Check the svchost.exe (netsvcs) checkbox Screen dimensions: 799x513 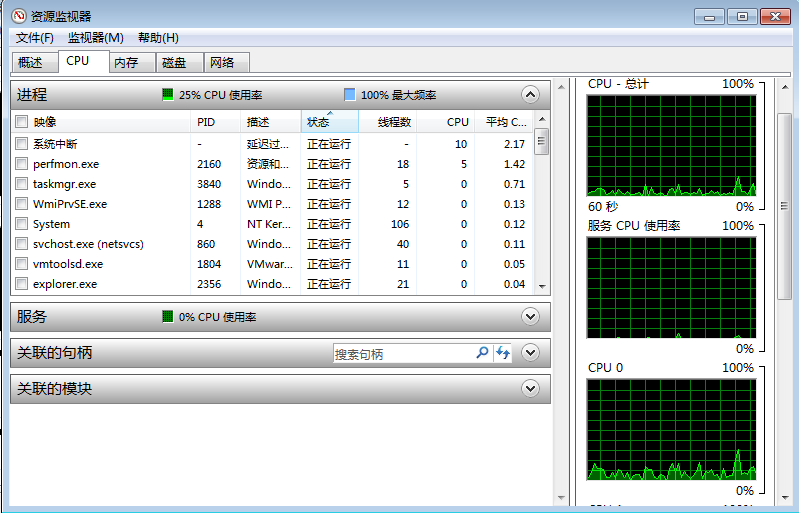coord(21,244)
